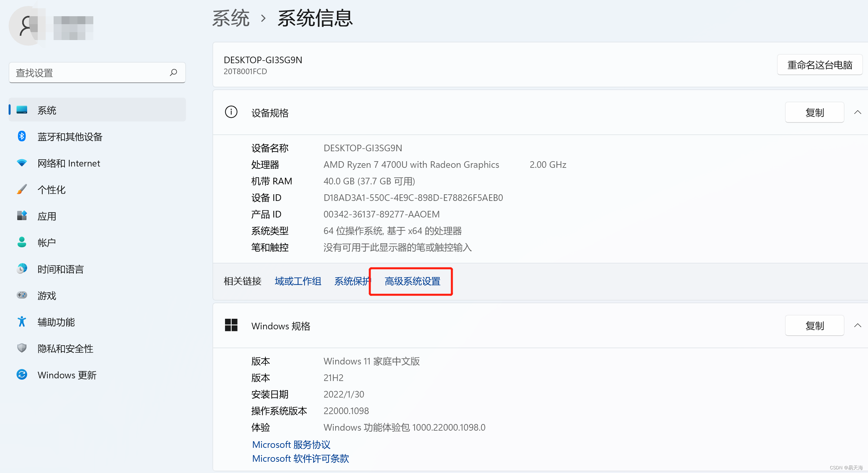
Task: Click the device specs info icon
Action: click(x=231, y=112)
